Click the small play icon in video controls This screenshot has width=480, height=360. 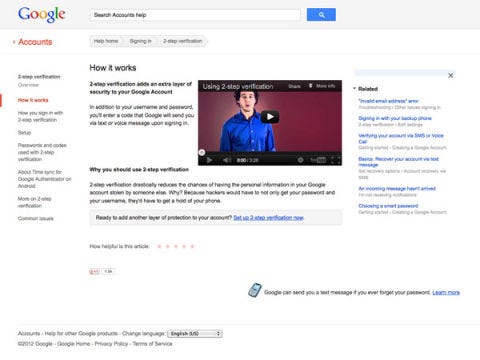coord(209,160)
